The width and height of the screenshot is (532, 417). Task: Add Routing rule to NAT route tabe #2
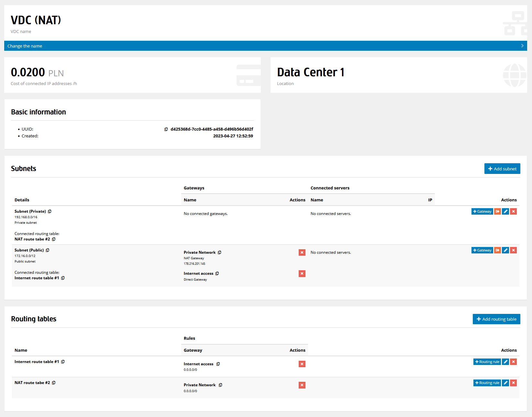487,383
